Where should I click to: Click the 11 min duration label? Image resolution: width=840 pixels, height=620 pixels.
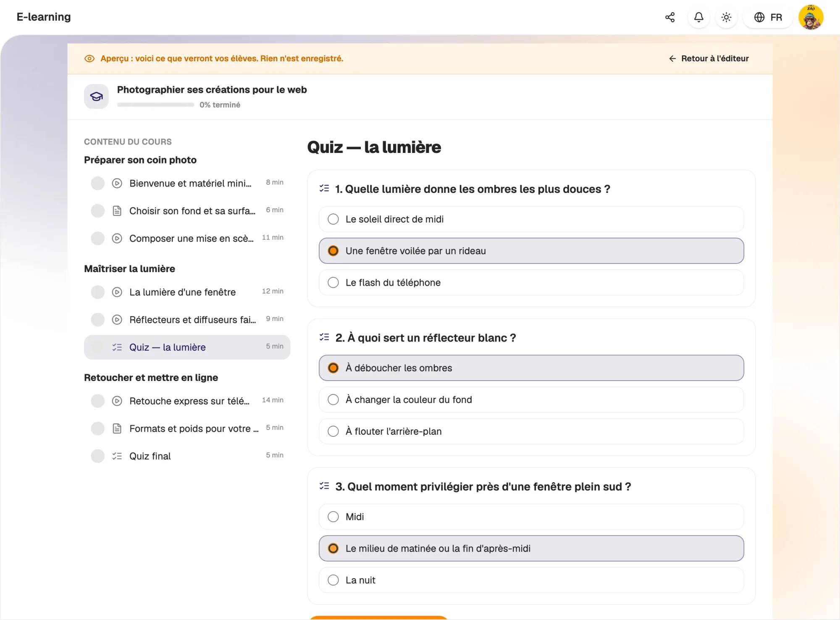(x=273, y=237)
